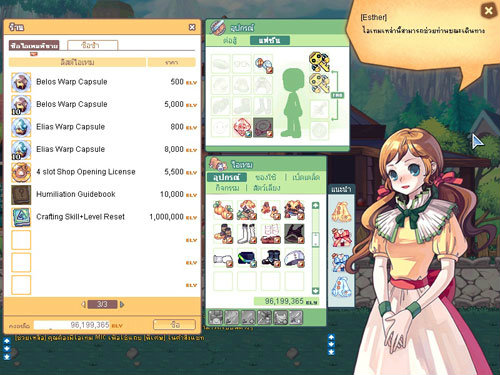The width and height of the screenshot is (500, 375).
Task: Click the top arrow left of chat log
Action: pos(7,341)
